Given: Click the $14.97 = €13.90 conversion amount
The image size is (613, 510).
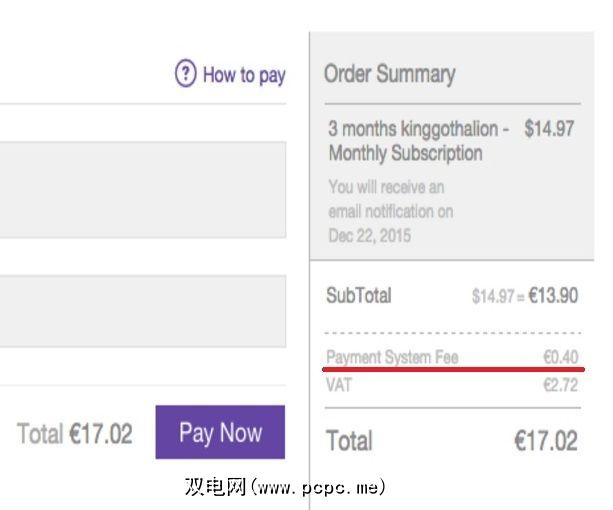Looking at the screenshot, I should 524,296.
